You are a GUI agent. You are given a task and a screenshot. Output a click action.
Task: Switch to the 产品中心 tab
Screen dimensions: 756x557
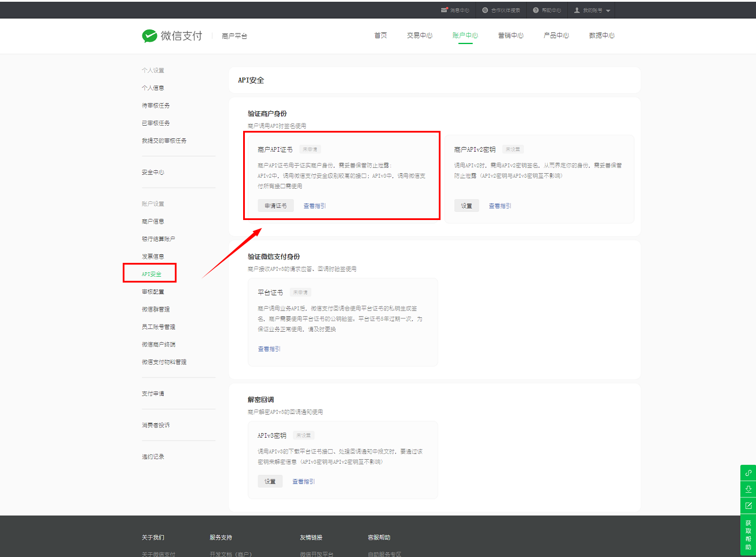click(x=556, y=36)
